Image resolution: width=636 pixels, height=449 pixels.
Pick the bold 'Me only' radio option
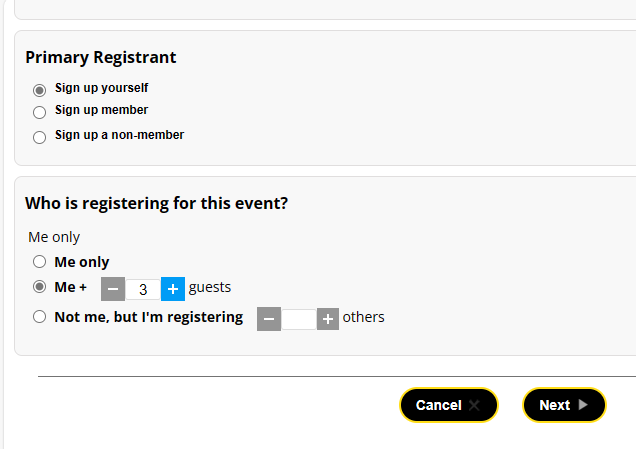[40, 262]
